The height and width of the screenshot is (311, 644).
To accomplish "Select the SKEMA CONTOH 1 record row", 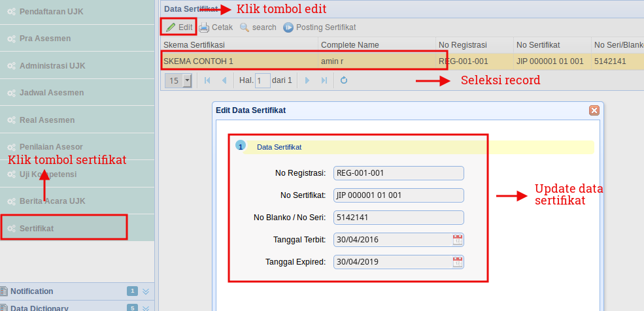I will (x=402, y=61).
